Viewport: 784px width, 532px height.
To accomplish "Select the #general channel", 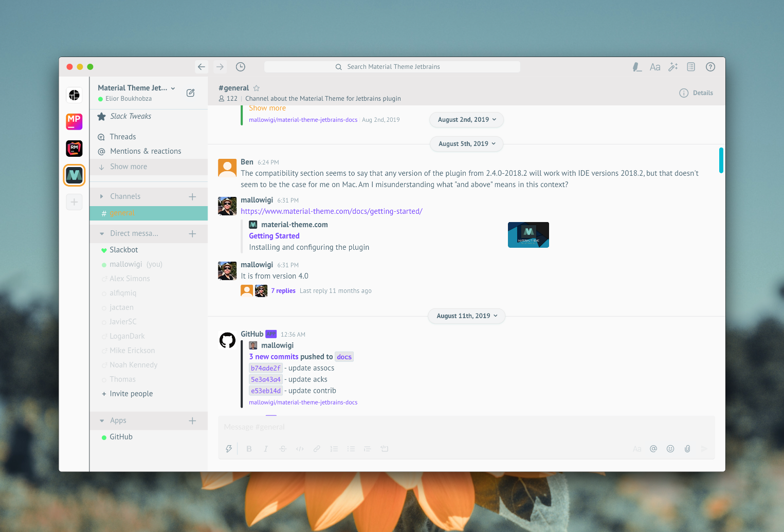I will pos(149,213).
